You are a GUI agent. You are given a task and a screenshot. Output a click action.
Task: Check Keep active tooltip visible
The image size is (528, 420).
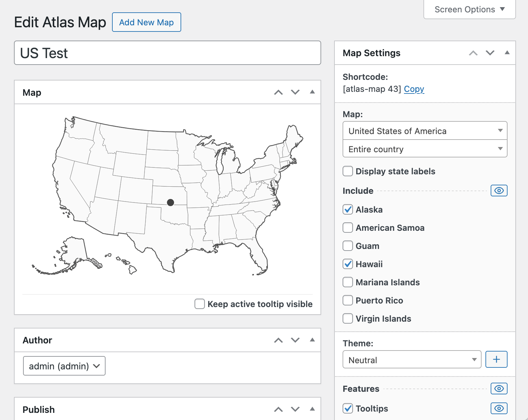pos(200,304)
